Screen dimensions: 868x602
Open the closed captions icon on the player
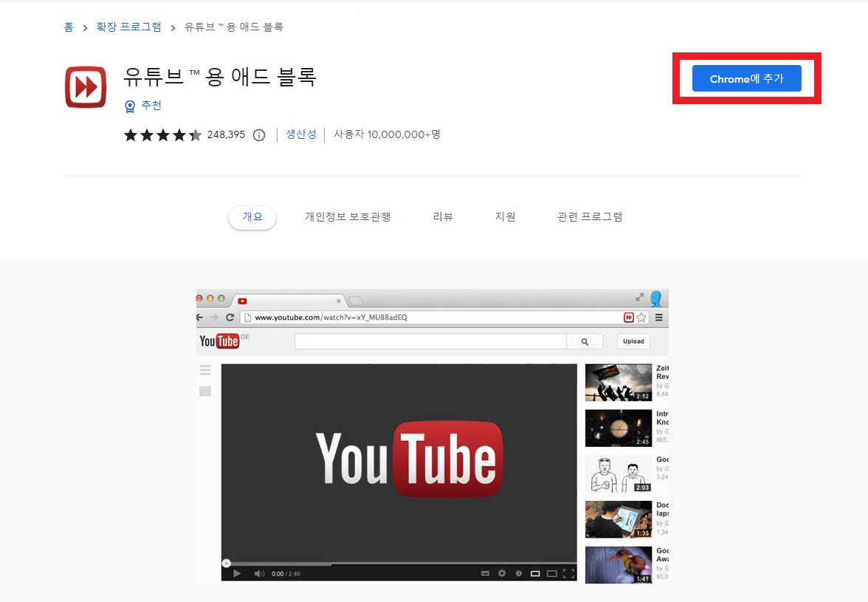click(485, 572)
